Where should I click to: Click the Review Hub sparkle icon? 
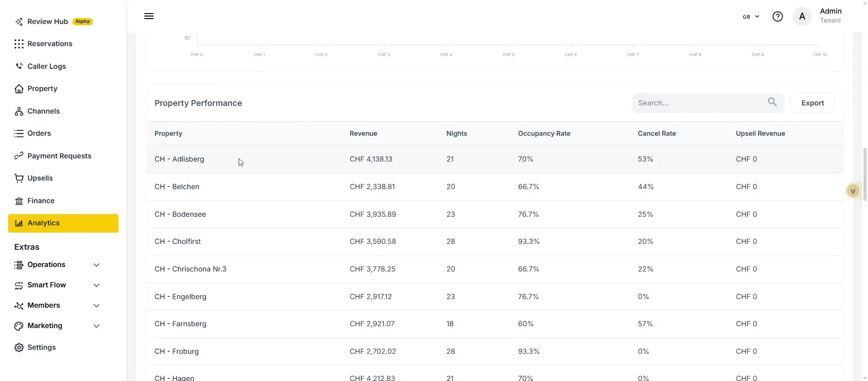coord(19,22)
